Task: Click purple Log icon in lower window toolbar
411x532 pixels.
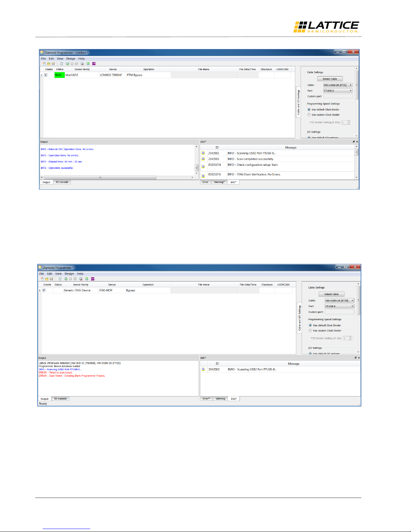Action: [93, 279]
